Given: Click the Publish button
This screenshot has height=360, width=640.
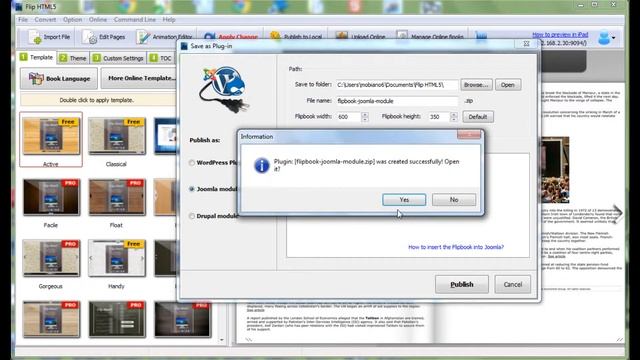Looking at the screenshot, I should coord(462,284).
